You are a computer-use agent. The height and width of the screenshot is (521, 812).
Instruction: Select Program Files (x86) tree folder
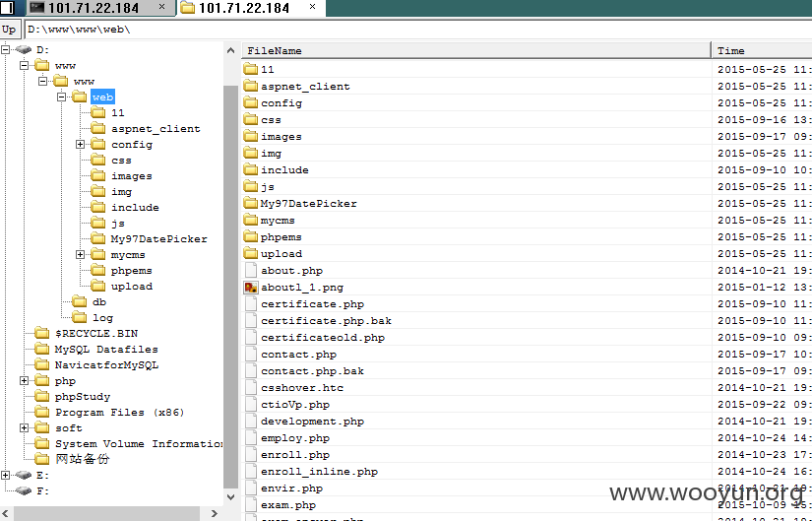click(120, 412)
